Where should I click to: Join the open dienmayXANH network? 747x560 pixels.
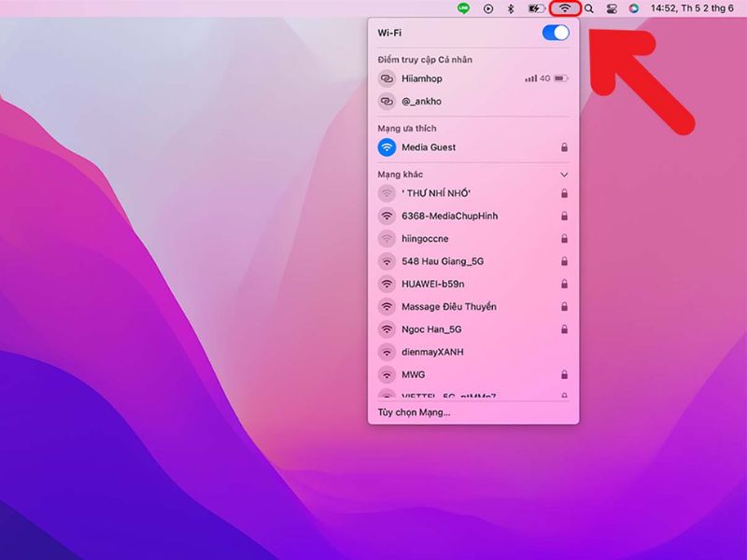click(x=473, y=352)
